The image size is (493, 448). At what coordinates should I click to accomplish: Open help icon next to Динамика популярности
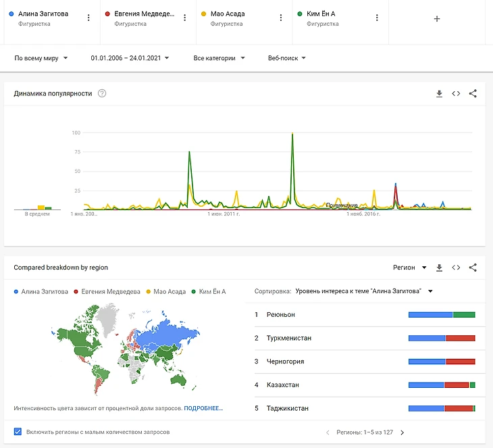point(102,93)
